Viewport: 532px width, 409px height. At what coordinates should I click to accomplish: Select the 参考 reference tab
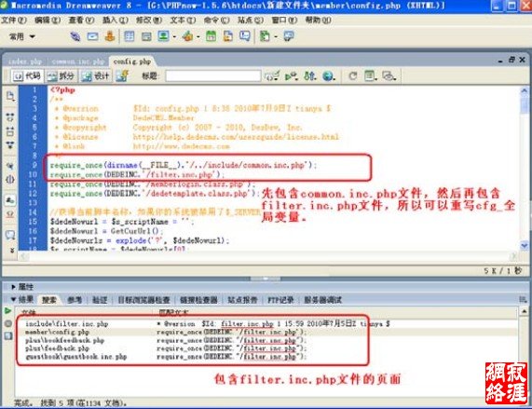point(75,300)
